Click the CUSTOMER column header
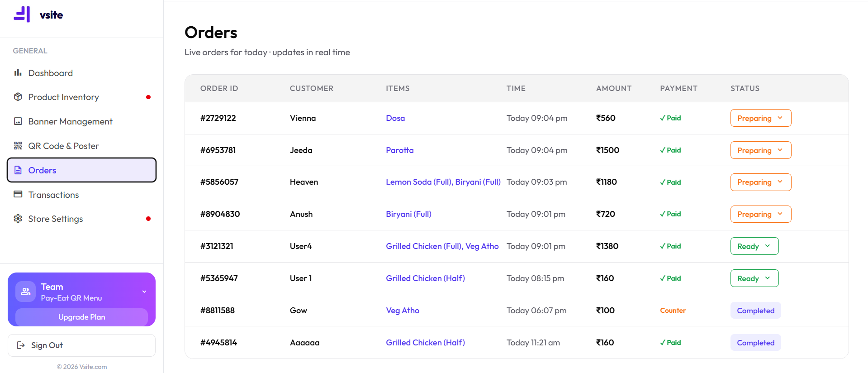 [x=312, y=88]
